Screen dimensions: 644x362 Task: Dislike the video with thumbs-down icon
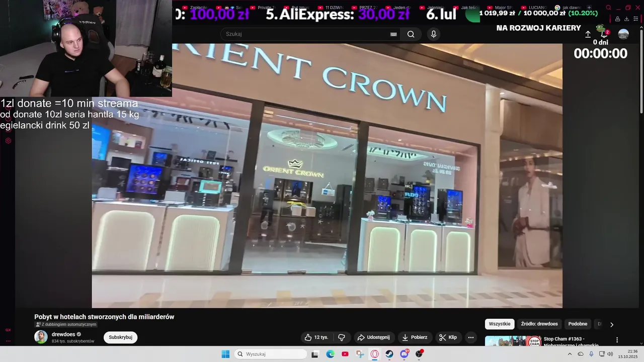point(342,337)
